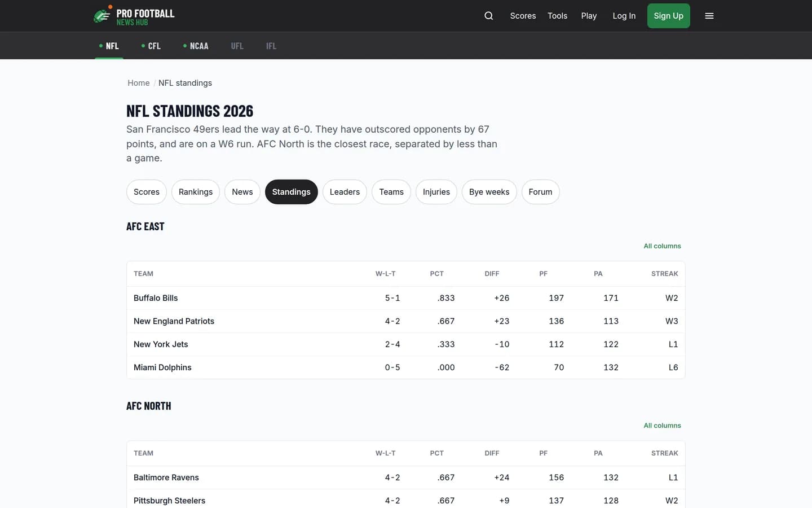Select the Rankings pill button
The height and width of the screenshot is (508, 812).
point(196,192)
